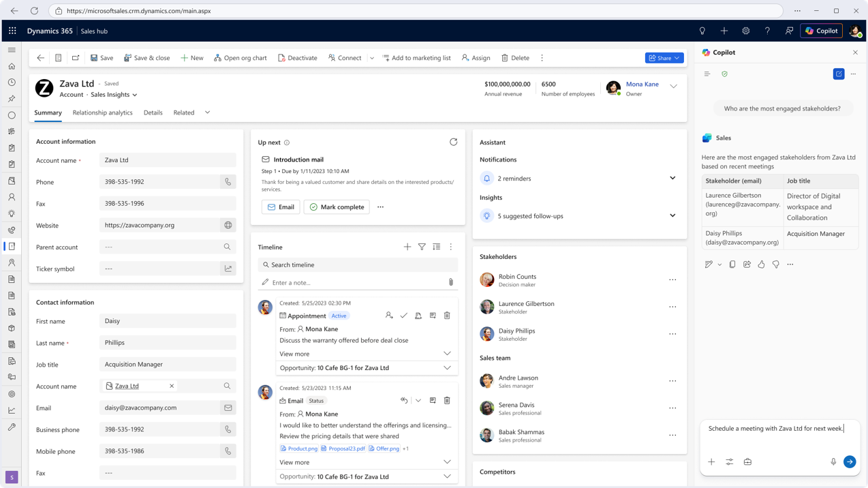This screenshot has height=488, width=868.
Task: Mark the Appointment complete with checkmark
Action: [403, 316]
